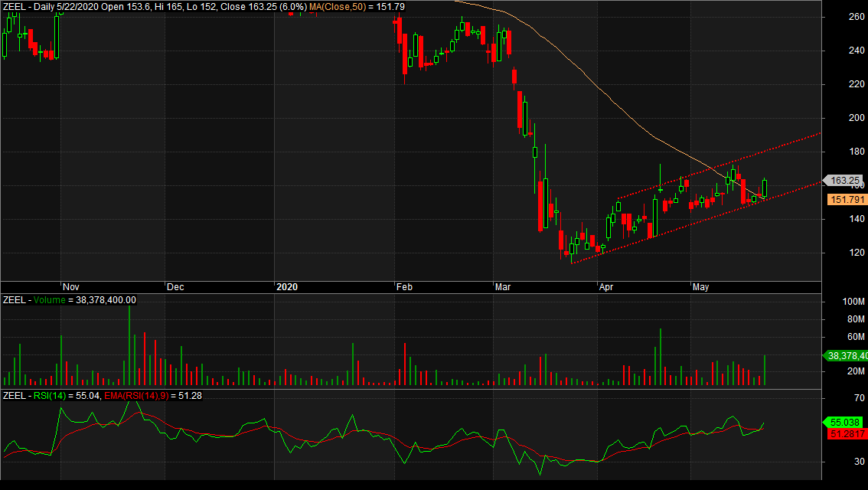Click the Mar date axis label
The image size is (868, 490).
[503, 287]
